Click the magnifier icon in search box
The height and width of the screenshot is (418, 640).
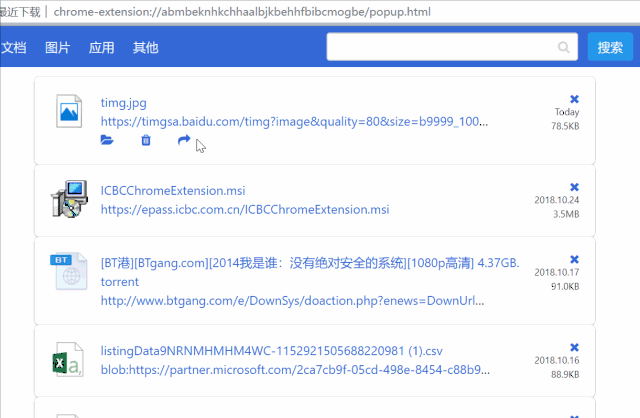pyautogui.click(x=564, y=47)
